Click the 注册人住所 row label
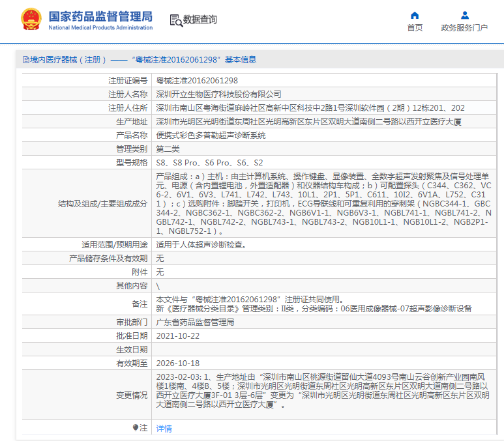The image size is (504, 441). click(x=128, y=108)
